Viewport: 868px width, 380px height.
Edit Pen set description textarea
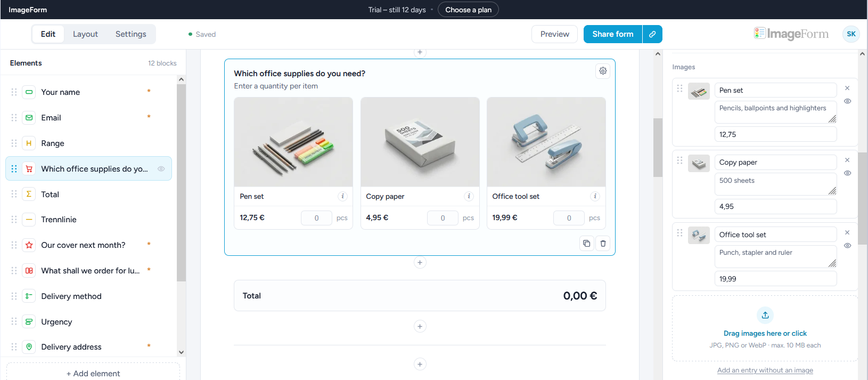point(775,112)
